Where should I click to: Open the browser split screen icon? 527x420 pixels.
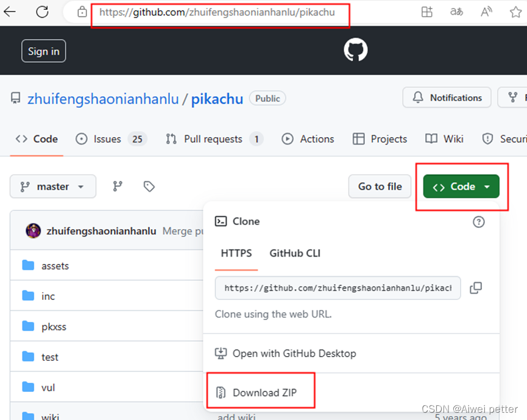pyautogui.click(x=427, y=12)
